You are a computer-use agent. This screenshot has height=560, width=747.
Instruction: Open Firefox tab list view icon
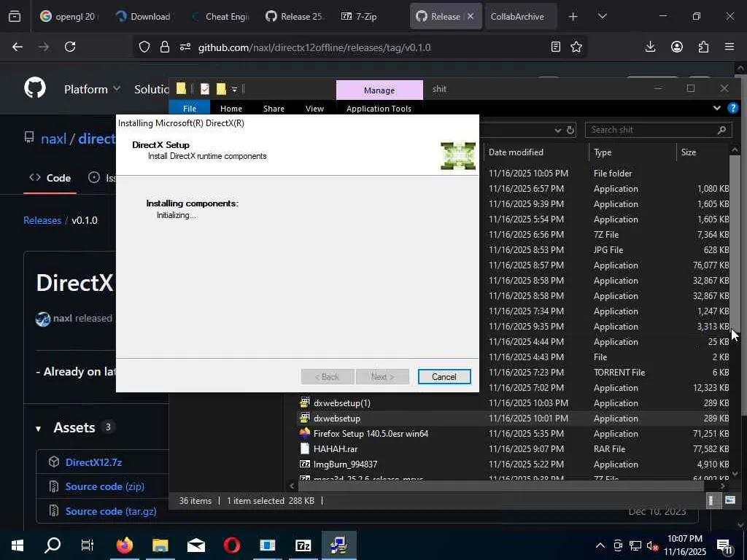point(15,17)
